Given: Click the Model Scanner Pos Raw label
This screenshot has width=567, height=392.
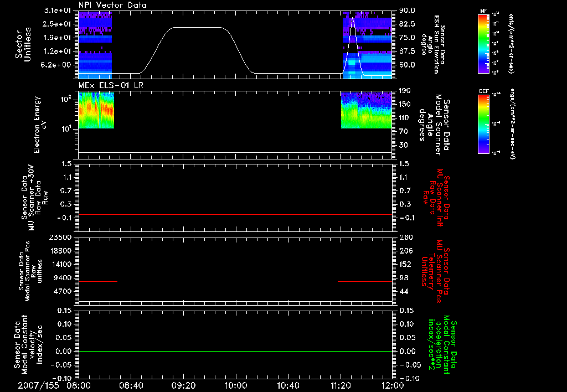Looking at the screenshot, I should pyautogui.click(x=30, y=271).
